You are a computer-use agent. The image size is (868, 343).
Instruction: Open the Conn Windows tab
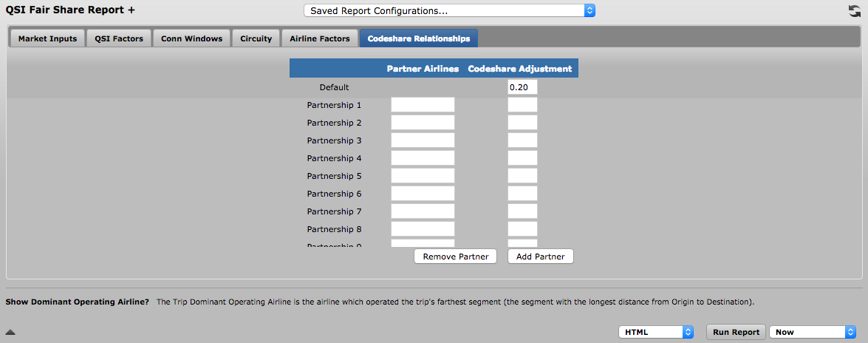191,38
